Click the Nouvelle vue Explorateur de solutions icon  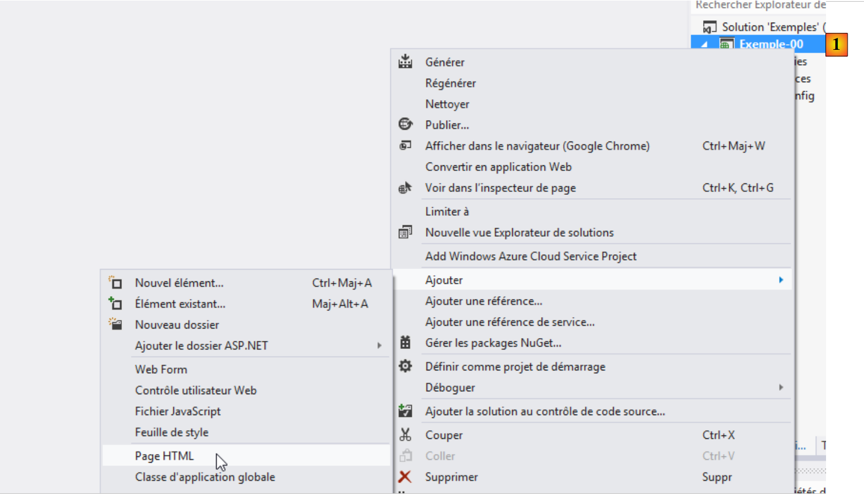tap(405, 232)
